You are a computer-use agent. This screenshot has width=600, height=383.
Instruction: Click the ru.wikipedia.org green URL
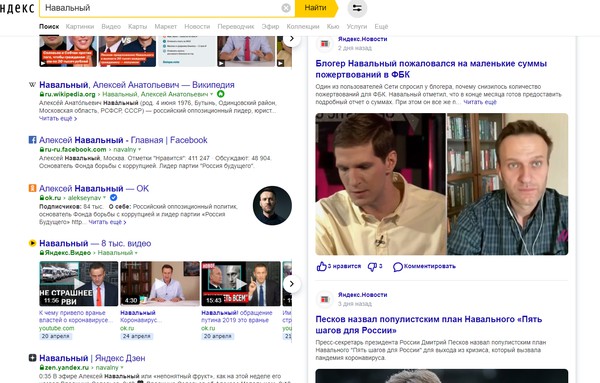click(x=70, y=94)
